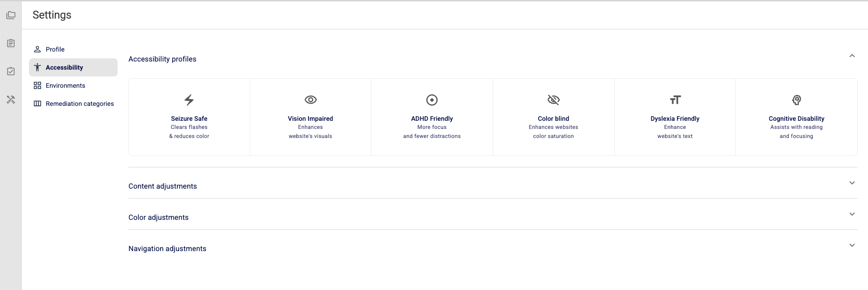Enable the Cognitive Disability profile title
The width and height of the screenshot is (868, 290).
[x=797, y=119]
